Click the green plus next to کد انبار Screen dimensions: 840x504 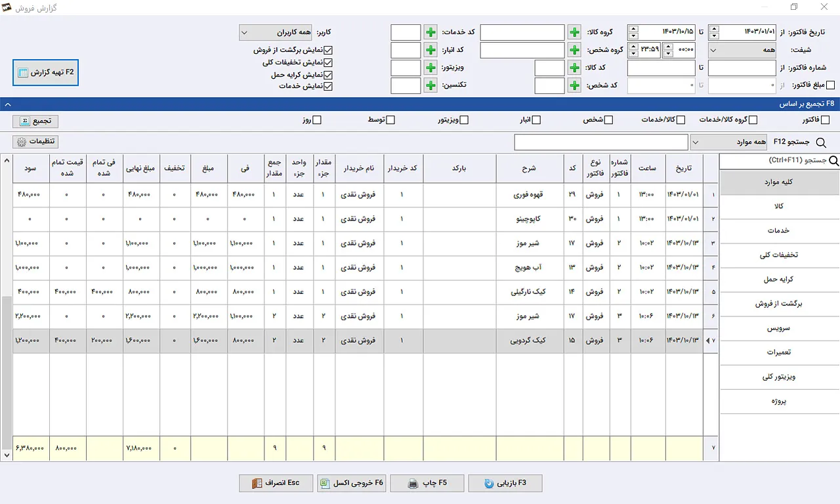(x=430, y=50)
